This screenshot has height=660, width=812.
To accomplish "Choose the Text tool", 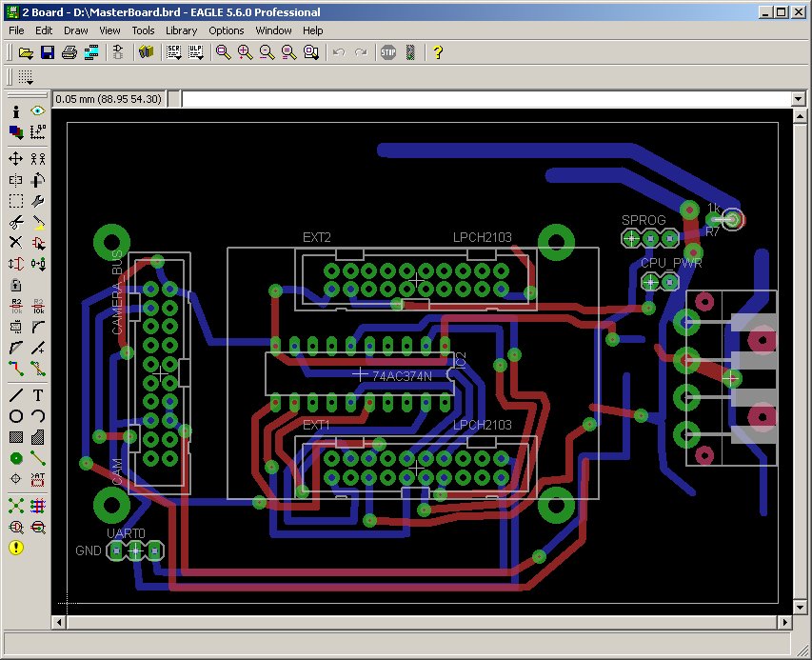I will pos(38,394).
